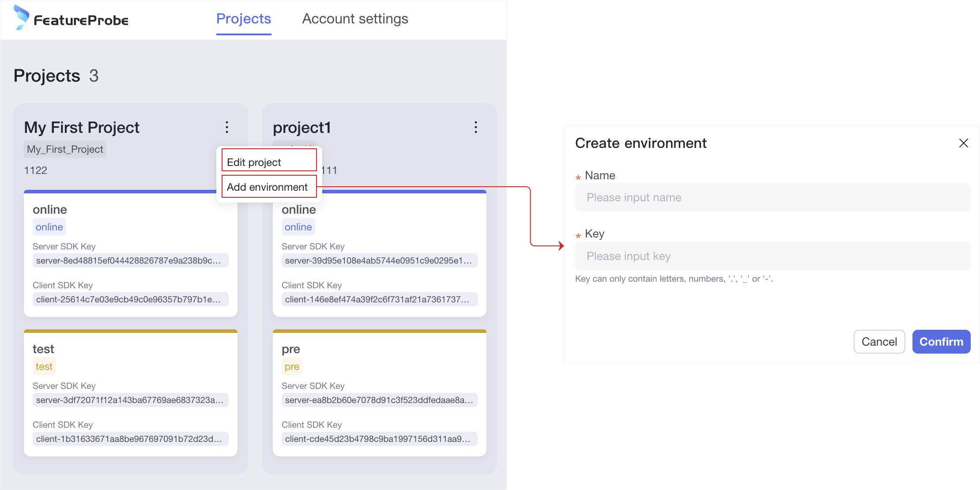Switch to the Projects tab

pos(243,19)
